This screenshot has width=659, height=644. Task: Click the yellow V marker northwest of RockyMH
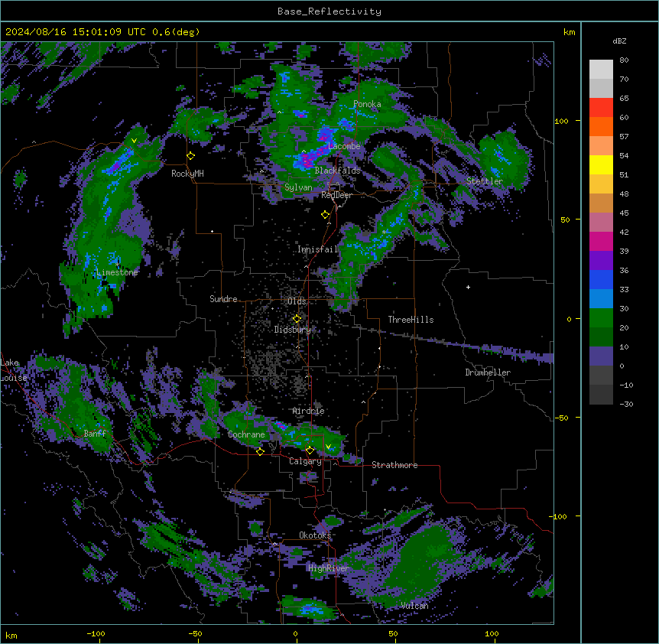[134, 141]
